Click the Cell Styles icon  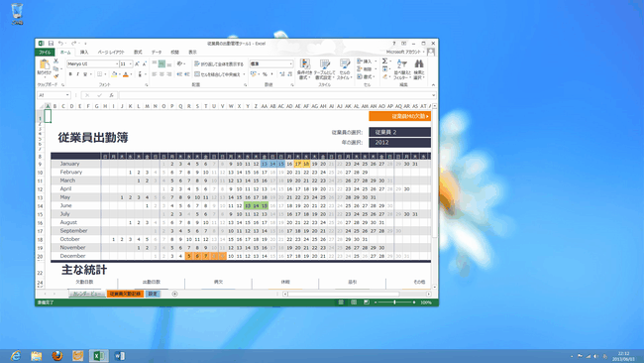click(x=344, y=68)
